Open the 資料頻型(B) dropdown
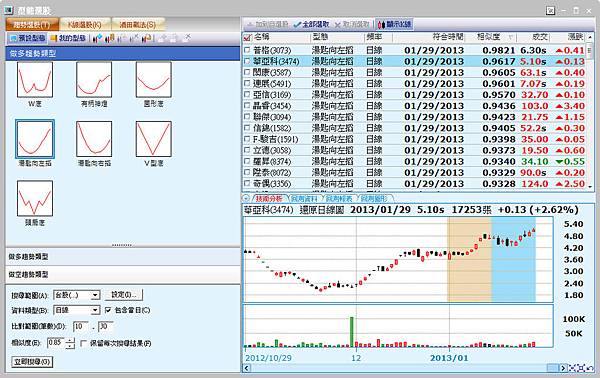The image size is (600, 378). (x=95, y=310)
